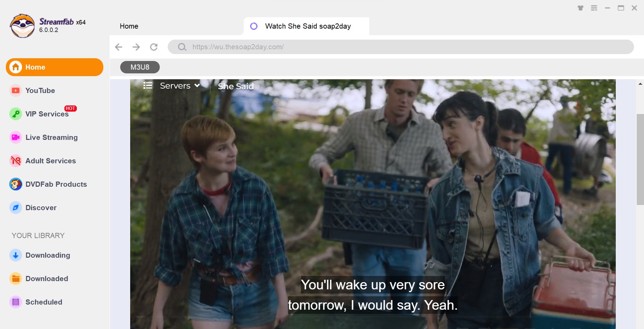Open the Discover section
644x329 pixels.
point(41,208)
